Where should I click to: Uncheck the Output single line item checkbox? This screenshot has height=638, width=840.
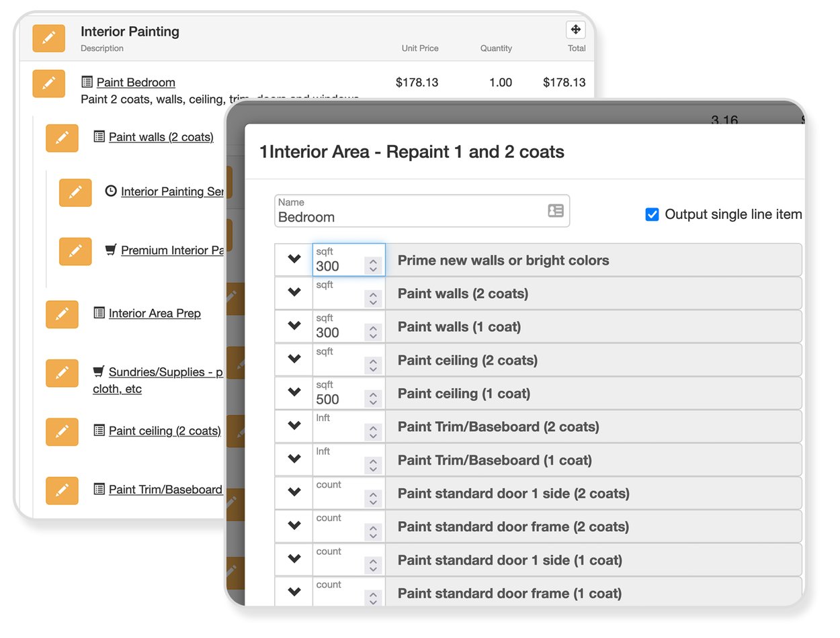(x=651, y=214)
